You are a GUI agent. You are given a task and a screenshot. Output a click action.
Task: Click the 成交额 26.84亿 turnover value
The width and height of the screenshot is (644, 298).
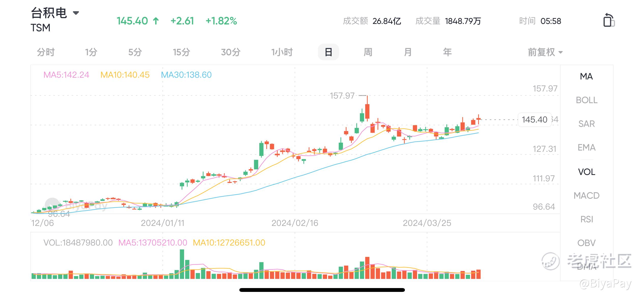pos(372,21)
